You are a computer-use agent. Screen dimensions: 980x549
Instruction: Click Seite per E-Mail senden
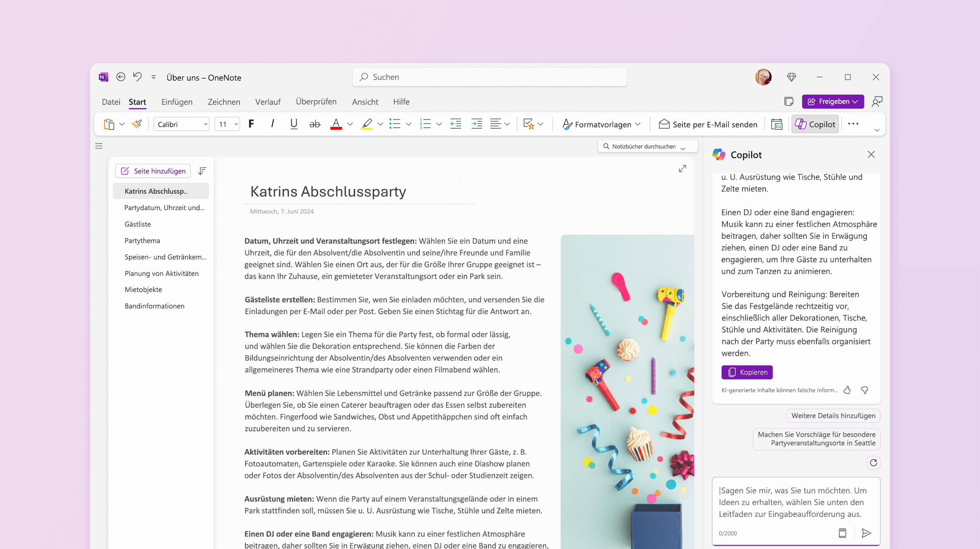708,124
